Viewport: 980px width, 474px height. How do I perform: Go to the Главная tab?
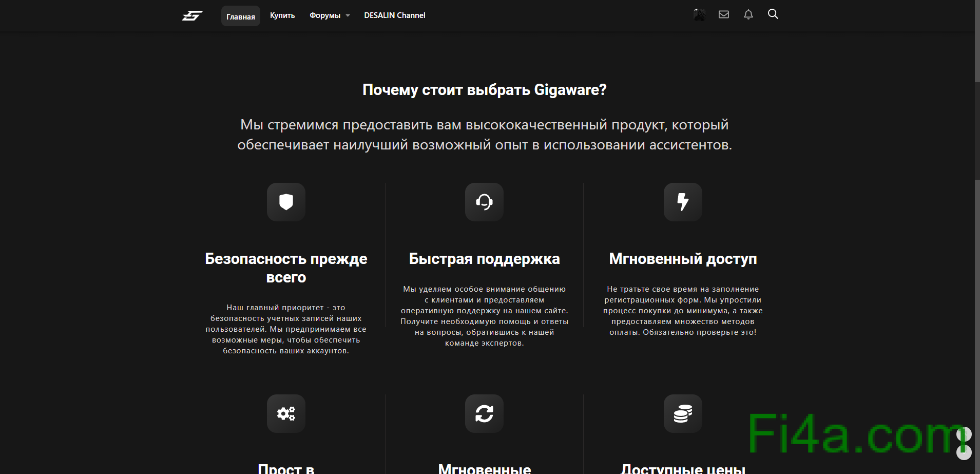pos(241,16)
